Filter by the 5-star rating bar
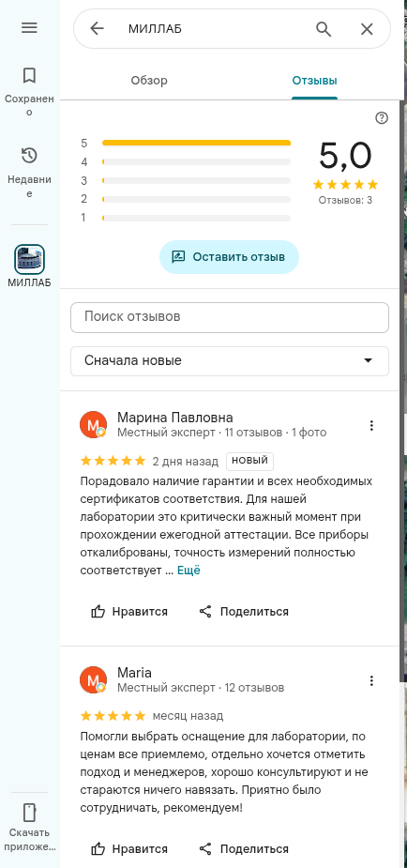Viewport: 407px width, 868px height. click(x=196, y=143)
